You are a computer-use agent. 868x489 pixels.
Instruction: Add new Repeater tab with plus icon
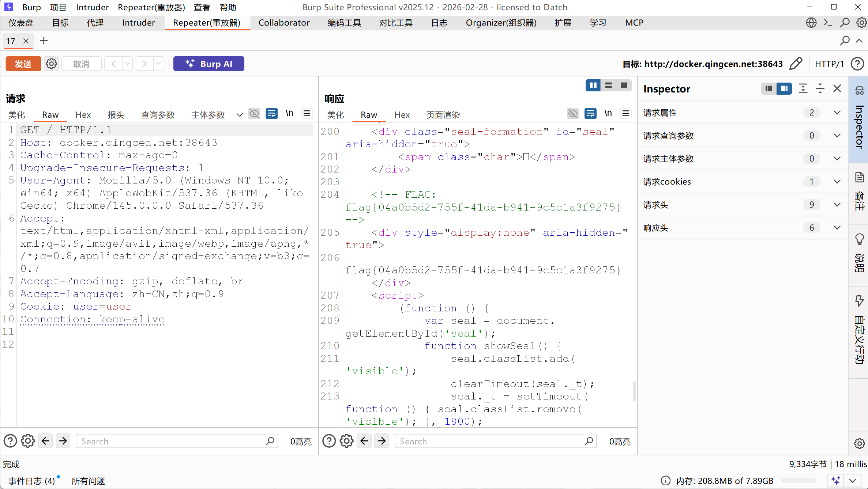[44, 41]
